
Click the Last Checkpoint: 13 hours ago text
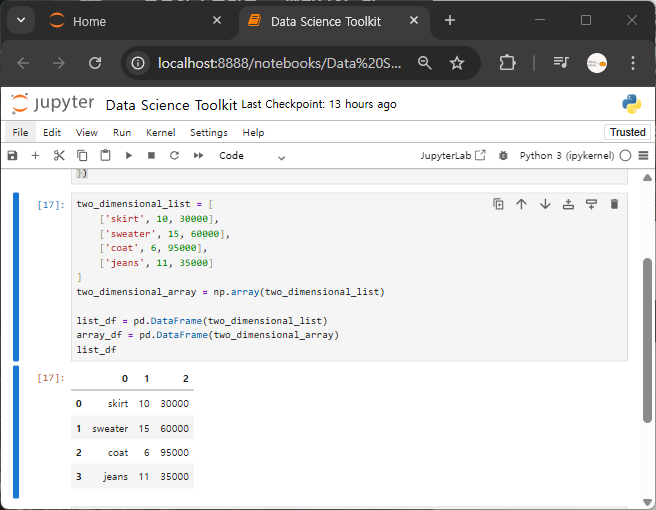pyautogui.click(x=319, y=104)
